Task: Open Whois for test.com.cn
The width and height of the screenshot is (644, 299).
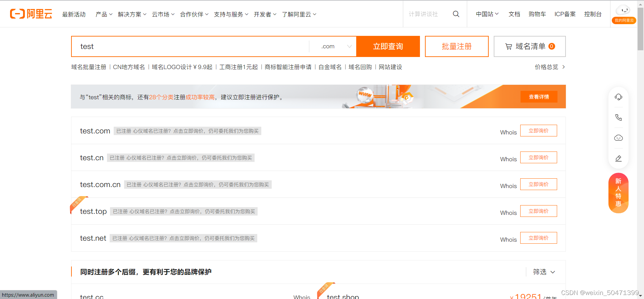Action: [x=508, y=186]
